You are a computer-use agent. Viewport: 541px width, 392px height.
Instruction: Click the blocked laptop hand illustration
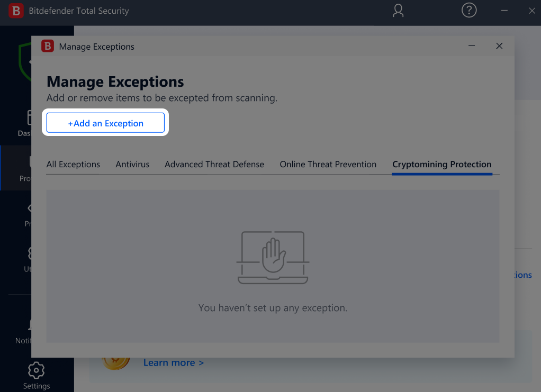[273, 258]
